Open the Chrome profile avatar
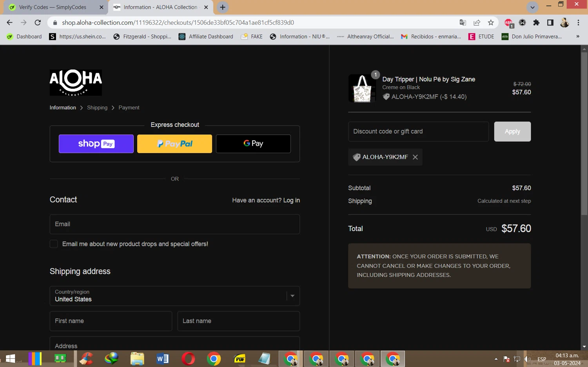The image size is (588, 367). [564, 23]
